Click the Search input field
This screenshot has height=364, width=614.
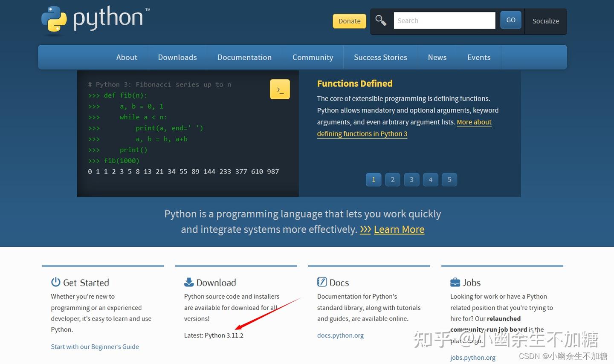(x=444, y=20)
